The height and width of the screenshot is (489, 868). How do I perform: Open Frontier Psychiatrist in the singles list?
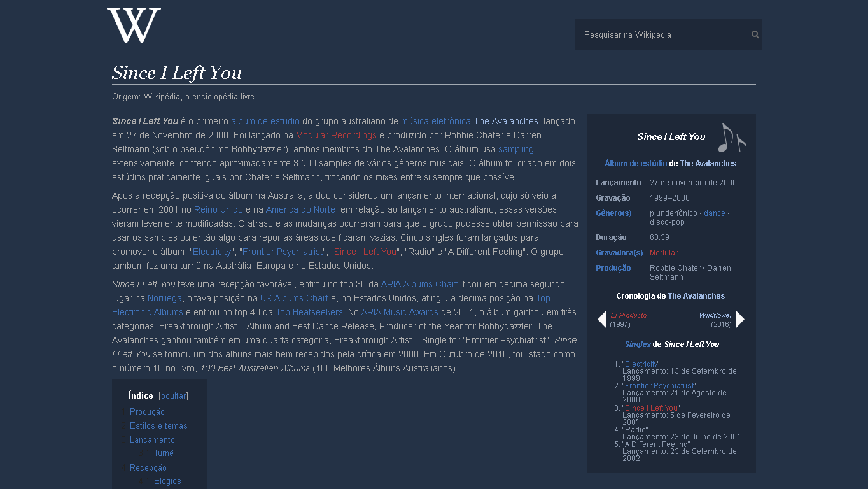pos(659,386)
